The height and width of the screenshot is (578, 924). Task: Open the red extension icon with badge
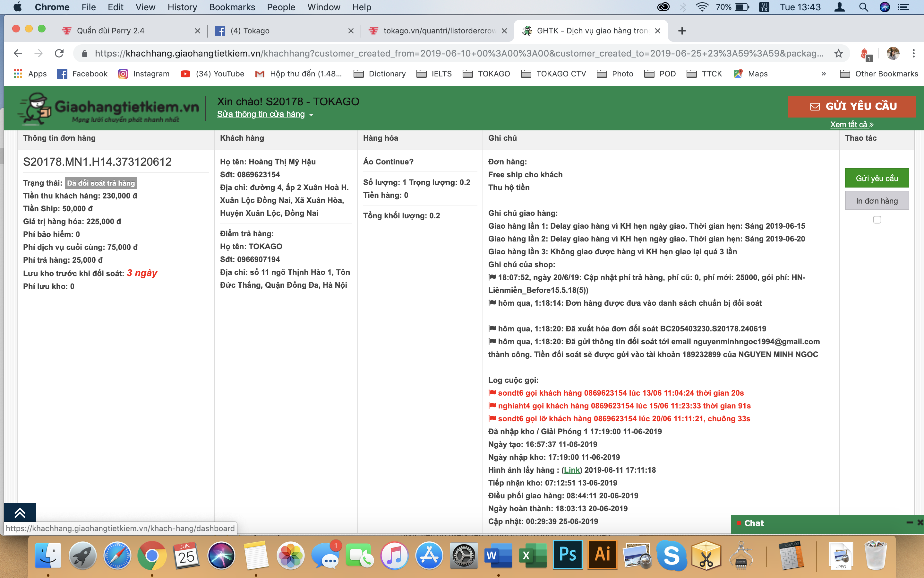click(866, 54)
